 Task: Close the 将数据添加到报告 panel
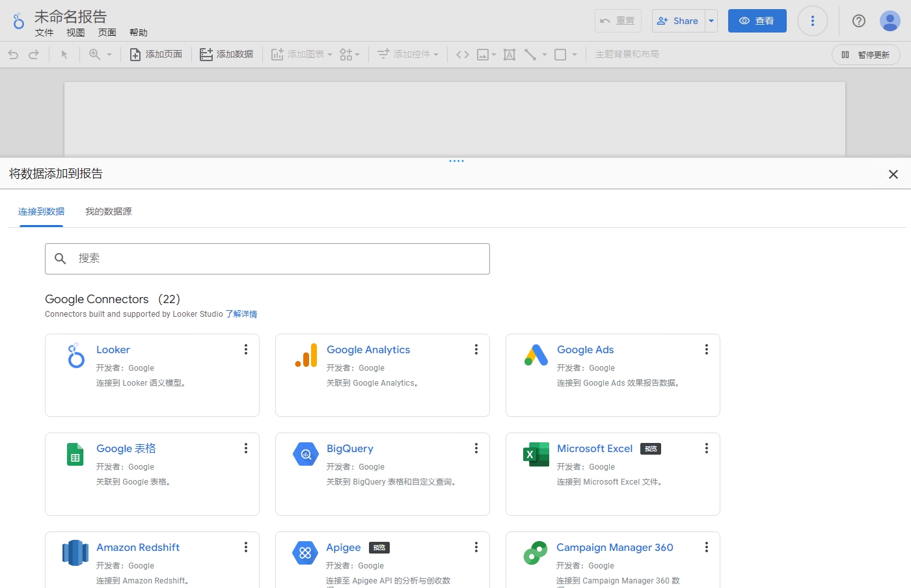pyautogui.click(x=893, y=174)
